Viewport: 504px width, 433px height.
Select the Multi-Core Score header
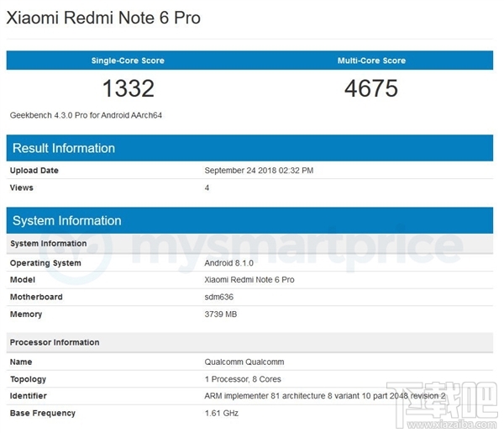tap(371, 61)
